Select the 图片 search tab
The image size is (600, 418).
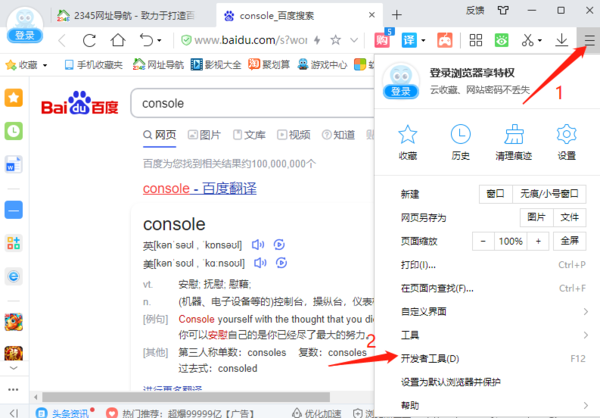click(204, 135)
